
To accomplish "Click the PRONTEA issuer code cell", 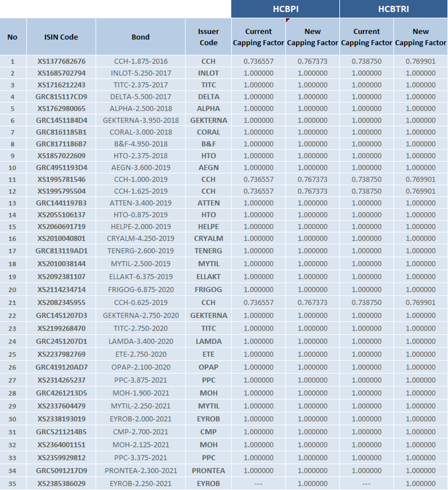I will point(208,471).
